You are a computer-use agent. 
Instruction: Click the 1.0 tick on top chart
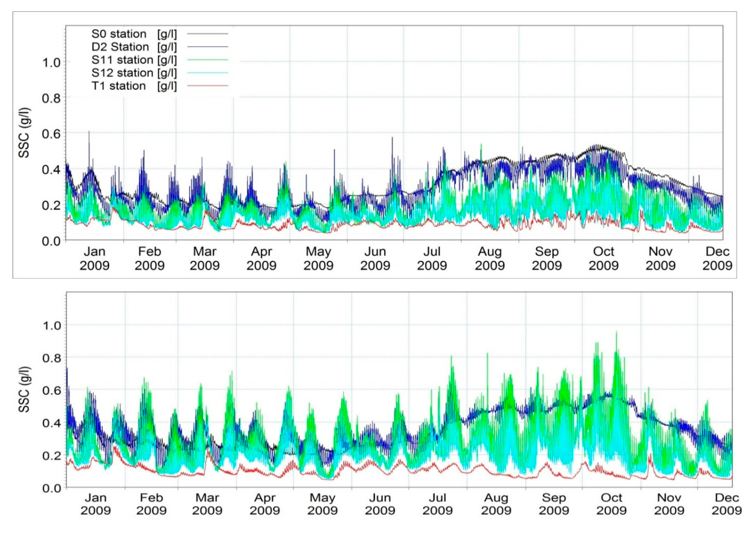tap(52, 62)
